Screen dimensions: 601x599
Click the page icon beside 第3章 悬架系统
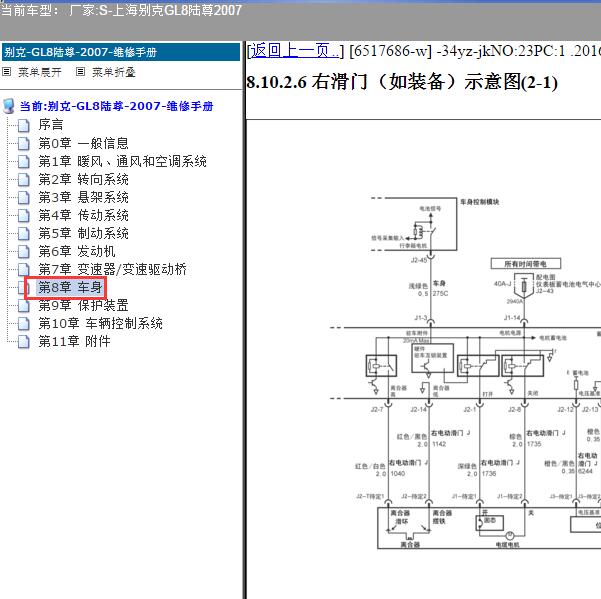coord(23,197)
